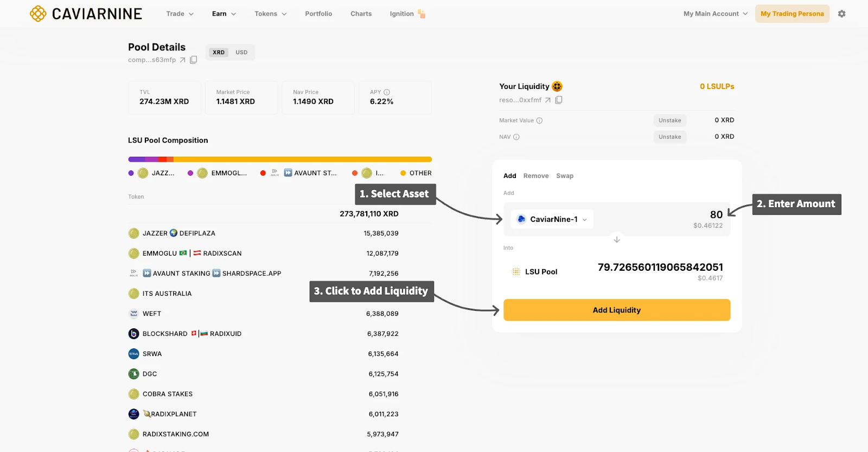
Task: Click the RADIXPLANET validator icon
Action: (x=134, y=414)
